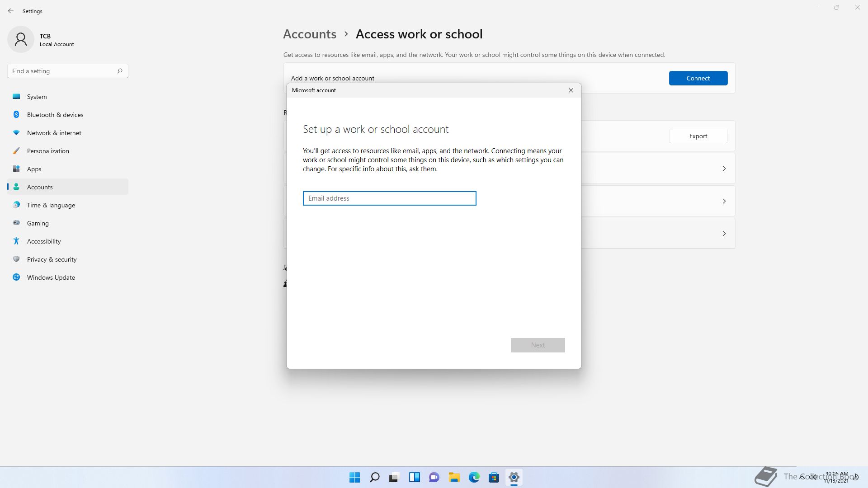Open Personalization category label
868x488 pixels.
pyautogui.click(x=48, y=151)
